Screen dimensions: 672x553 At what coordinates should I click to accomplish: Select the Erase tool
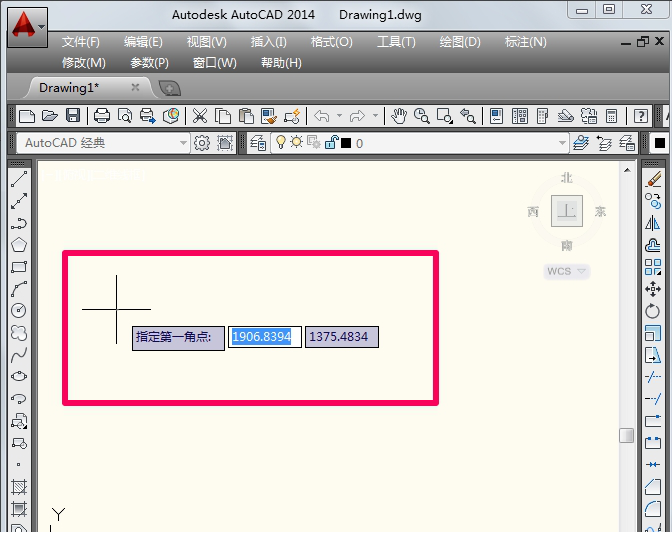coord(653,179)
